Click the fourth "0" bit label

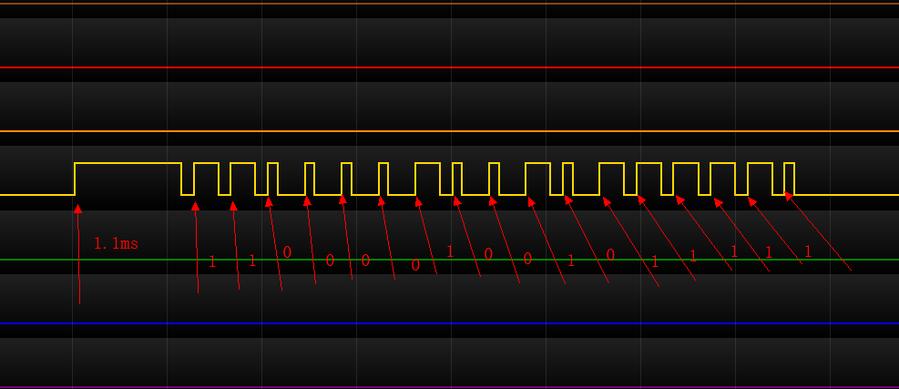416,265
